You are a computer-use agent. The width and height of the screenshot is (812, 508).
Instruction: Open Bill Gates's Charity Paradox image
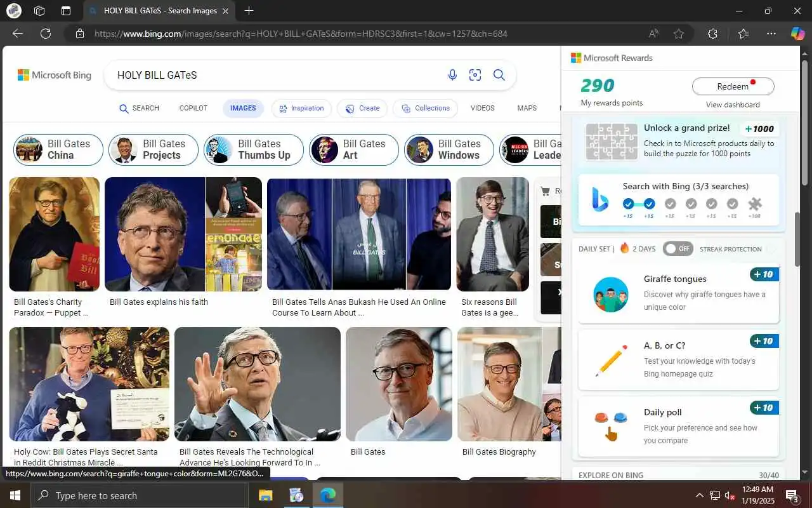pos(54,234)
